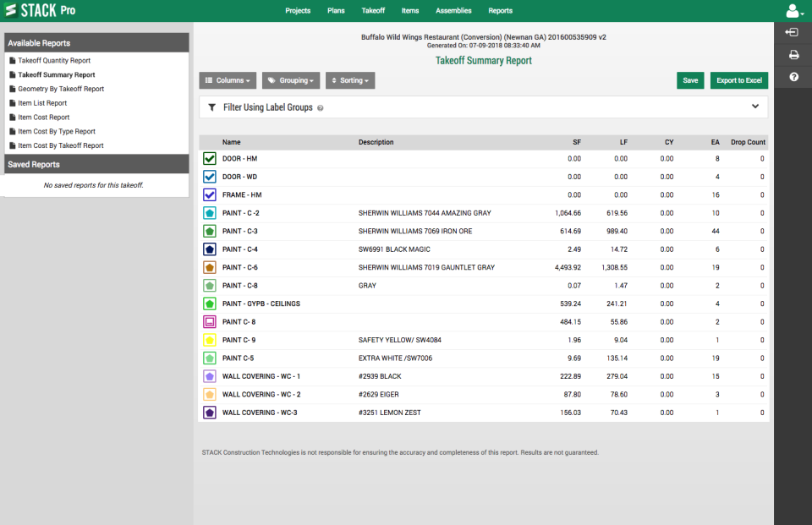This screenshot has height=525, width=812.
Task: Open the user account profile icon
Action: coord(794,11)
